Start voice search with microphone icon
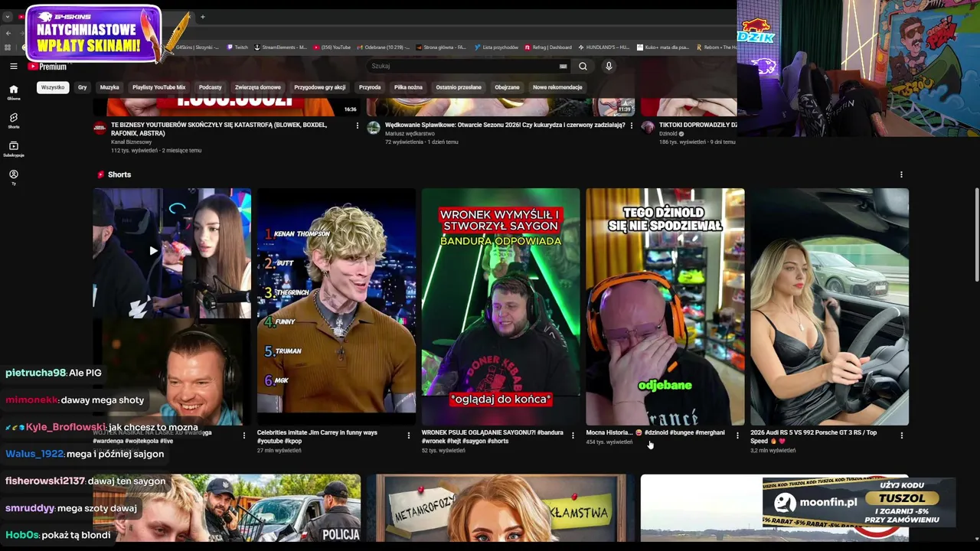The height and width of the screenshot is (551, 980). point(609,67)
